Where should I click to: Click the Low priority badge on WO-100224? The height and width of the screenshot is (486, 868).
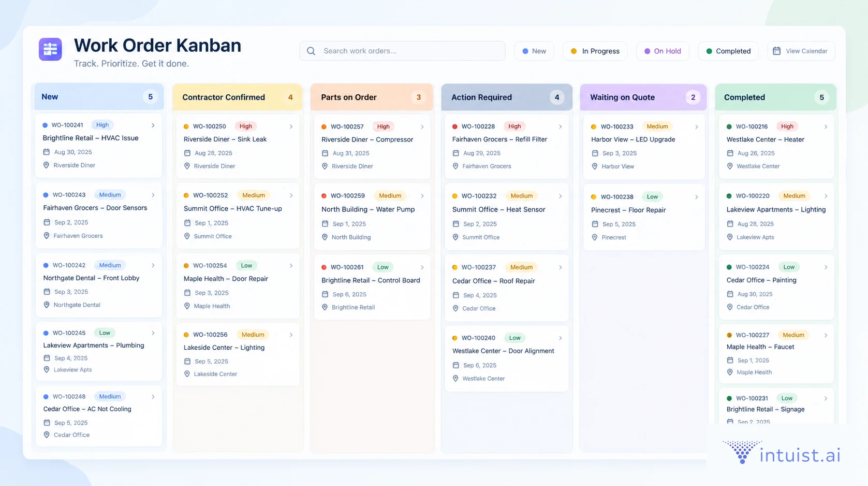(x=789, y=267)
